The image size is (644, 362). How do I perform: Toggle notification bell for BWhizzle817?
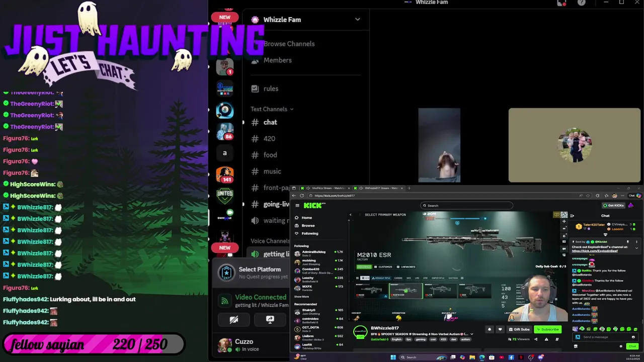(x=489, y=329)
